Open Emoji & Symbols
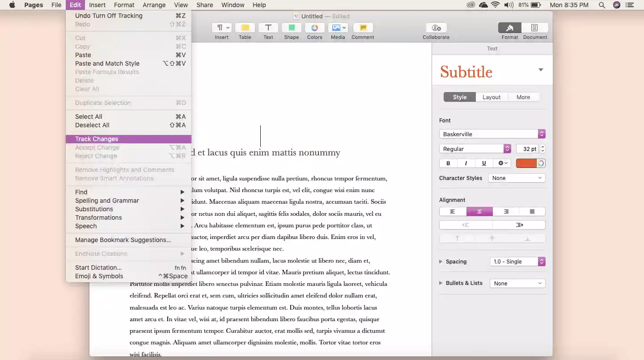The image size is (644, 360). click(x=129, y=276)
